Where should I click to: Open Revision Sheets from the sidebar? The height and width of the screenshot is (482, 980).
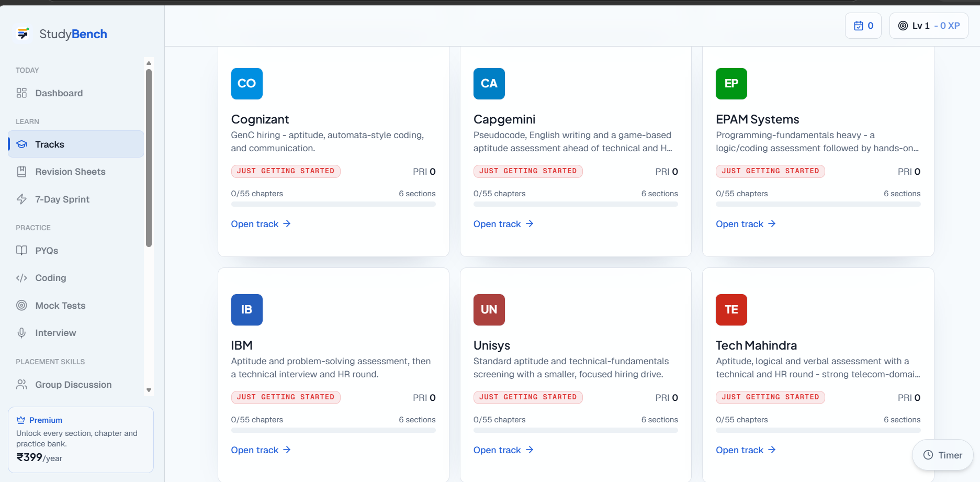coord(76,172)
